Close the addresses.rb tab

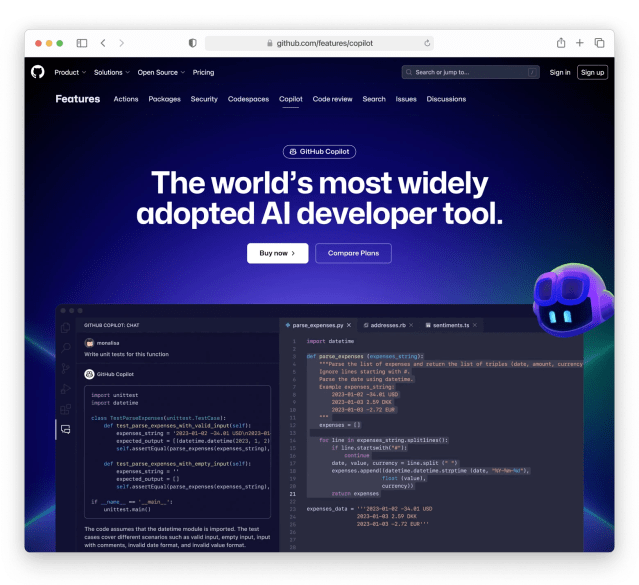coord(411,325)
